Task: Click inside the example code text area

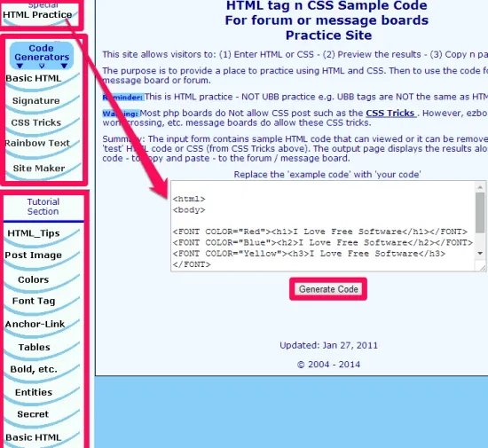Action: click(x=324, y=226)
